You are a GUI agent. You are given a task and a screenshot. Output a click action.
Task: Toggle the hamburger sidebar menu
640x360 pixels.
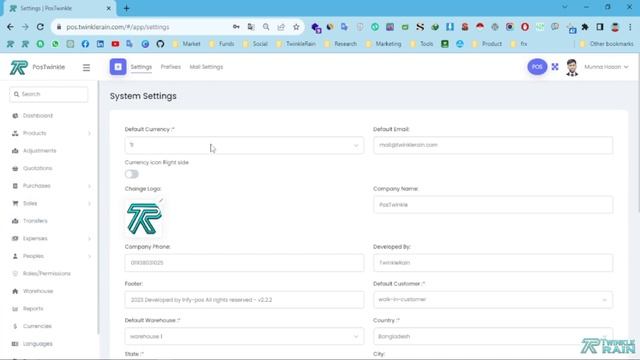pos(86,67)
